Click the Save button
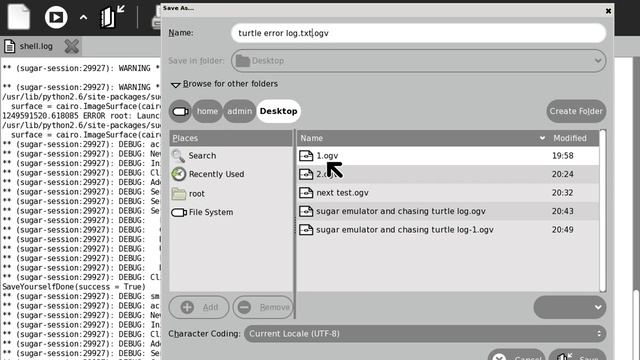The image size is (640, 360). 578,355
